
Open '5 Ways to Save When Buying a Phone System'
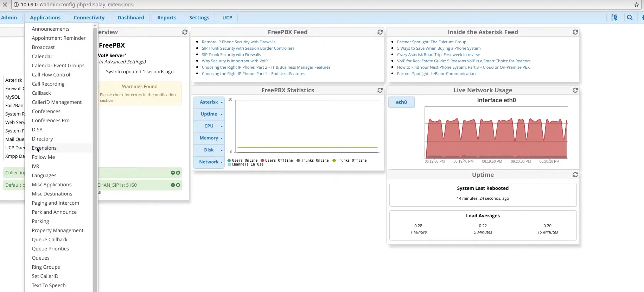pos(439,48)
